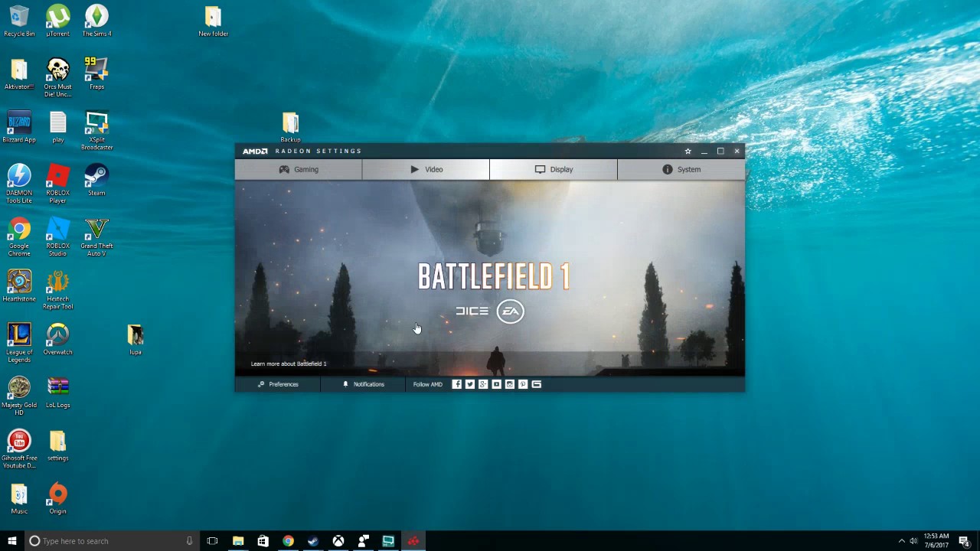
Task: Open settings folder on desktop
Action: (57, 445)
